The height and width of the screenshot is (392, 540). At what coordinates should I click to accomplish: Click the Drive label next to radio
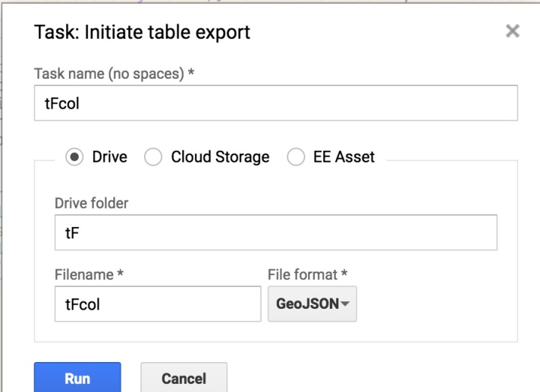pos(109,157)
